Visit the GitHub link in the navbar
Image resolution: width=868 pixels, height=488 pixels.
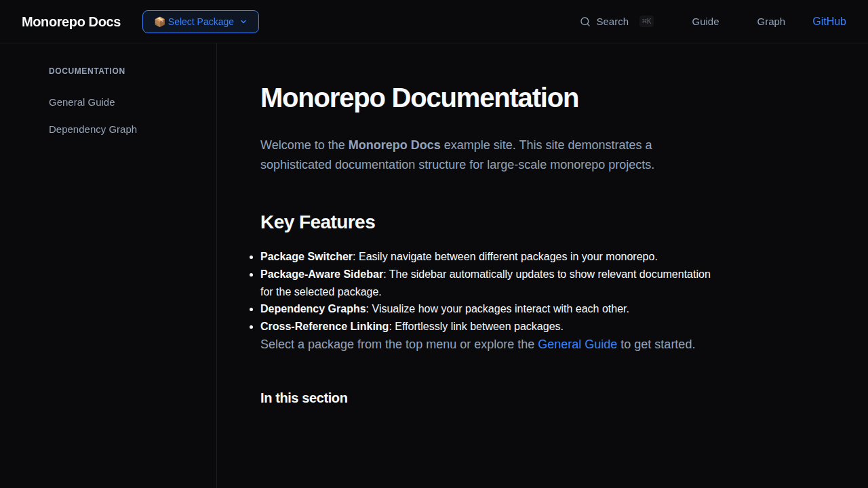(x=829, y=21)
